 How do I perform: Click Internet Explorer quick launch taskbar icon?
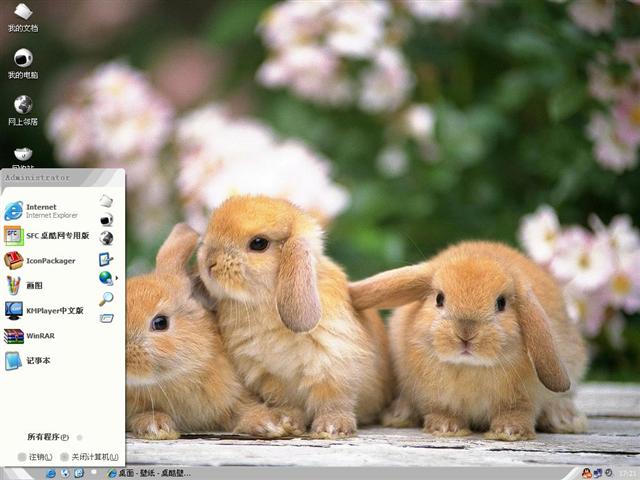pos(51,473)
